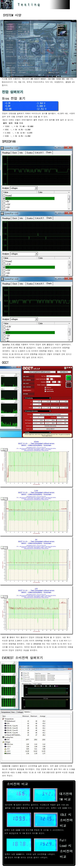The height and width of the screenshot is (868, 79).
Task: Select GPU:MEMTEST tab in OCCT
Action: 27,387
